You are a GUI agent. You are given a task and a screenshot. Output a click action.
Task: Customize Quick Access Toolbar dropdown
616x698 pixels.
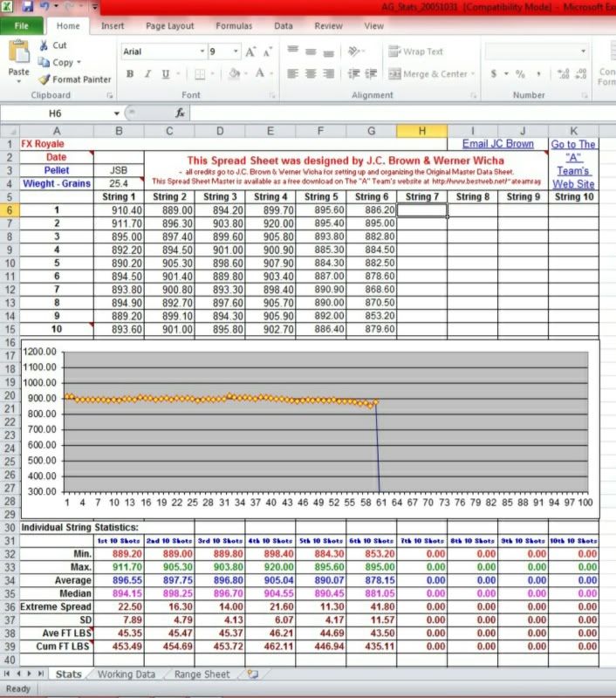tap(95, 7)
